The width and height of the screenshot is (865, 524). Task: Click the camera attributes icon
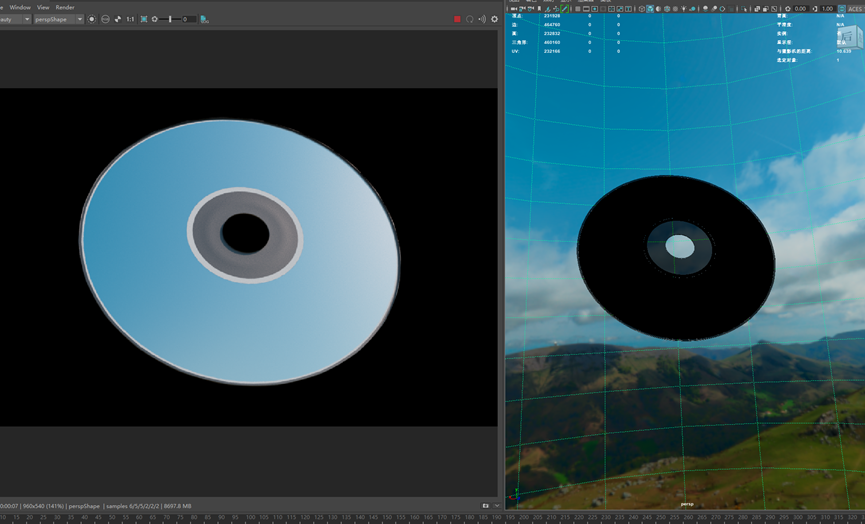pyautogui.click(x=531, y=9)
